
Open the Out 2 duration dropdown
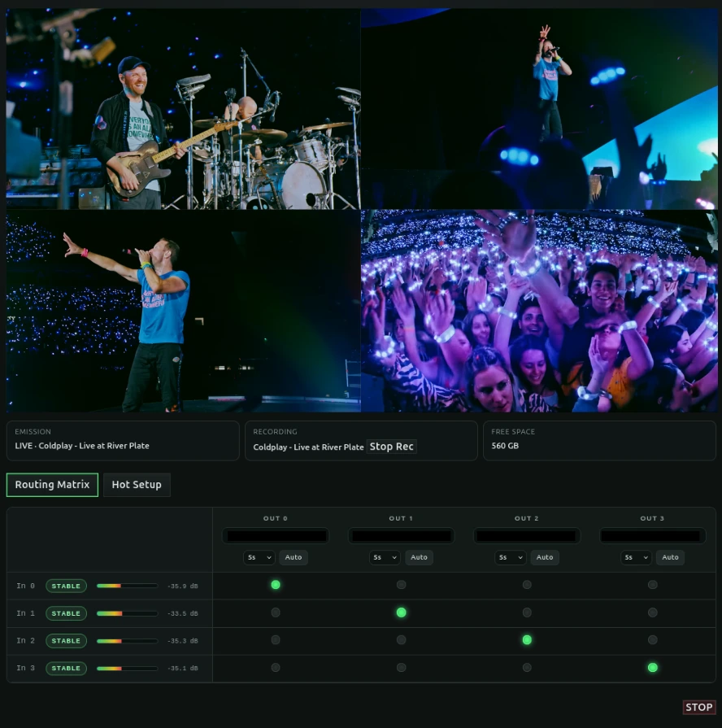pyautogui.click(x=511, y=558)
